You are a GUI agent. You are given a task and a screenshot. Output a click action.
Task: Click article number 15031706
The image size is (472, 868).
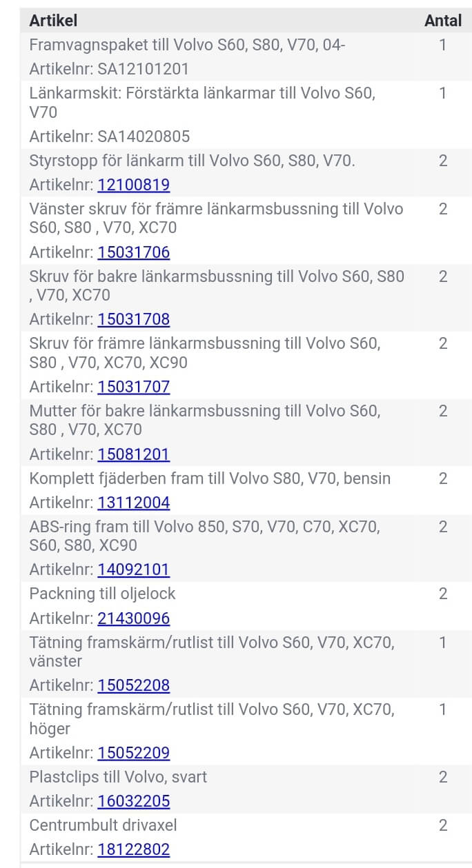pos(133,252)
